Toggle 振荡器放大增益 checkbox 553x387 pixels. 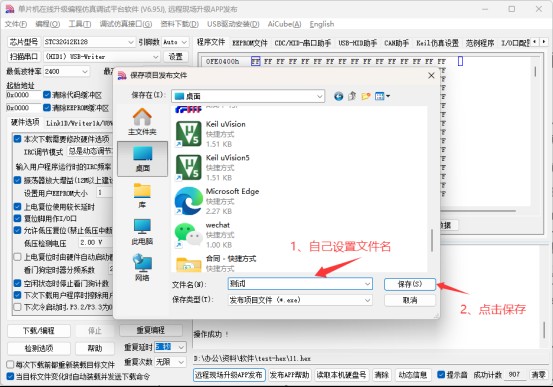[18, 180]
